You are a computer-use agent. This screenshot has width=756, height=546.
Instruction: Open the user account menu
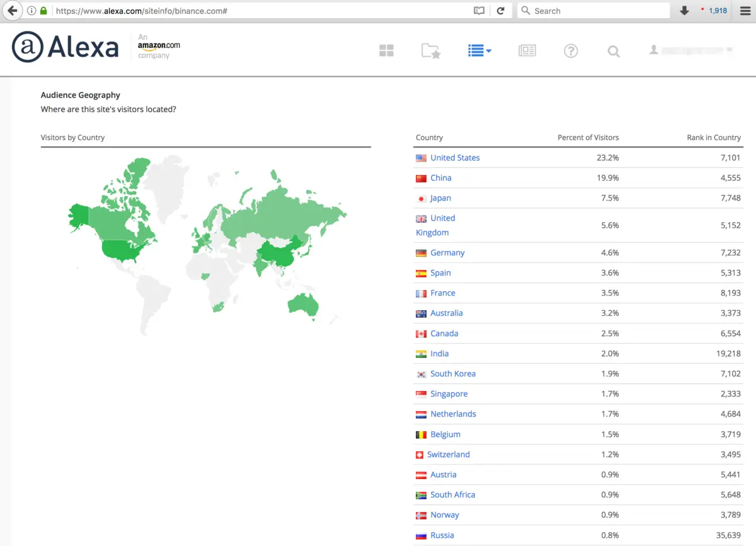click(x=691, y=50)
